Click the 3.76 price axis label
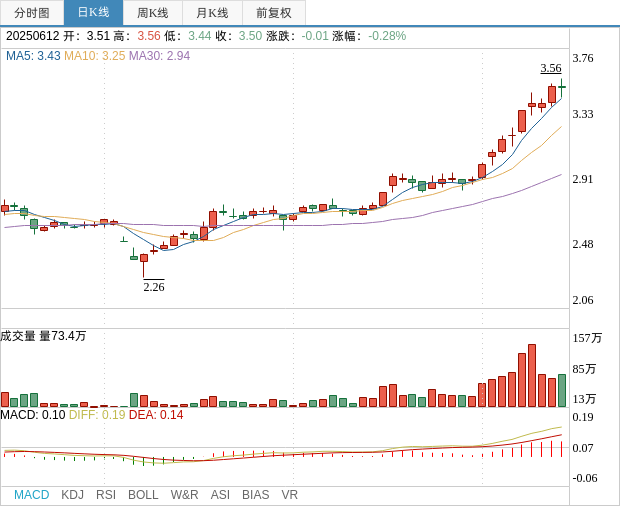 pos(583,58)
